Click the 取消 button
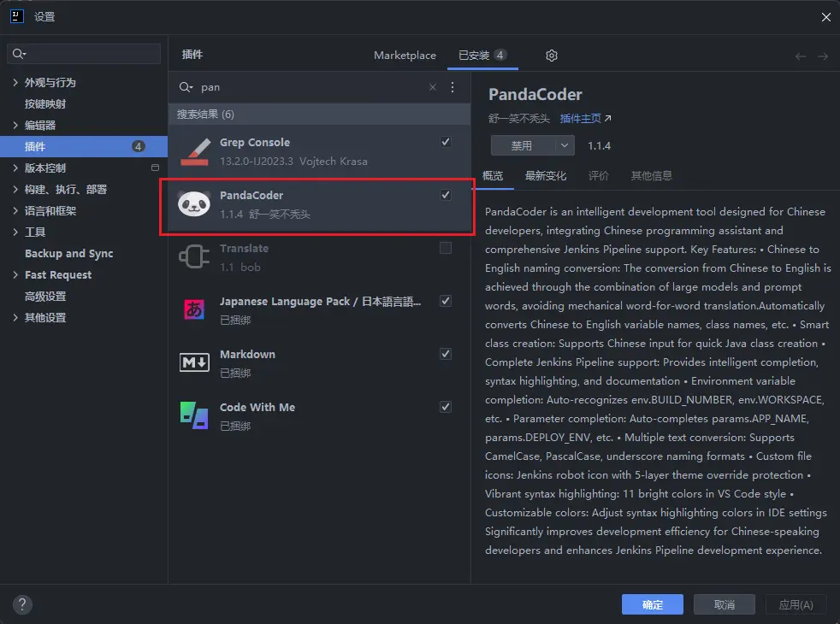The image size is (840, 624). pyautogui.click(x=725, y=604)
